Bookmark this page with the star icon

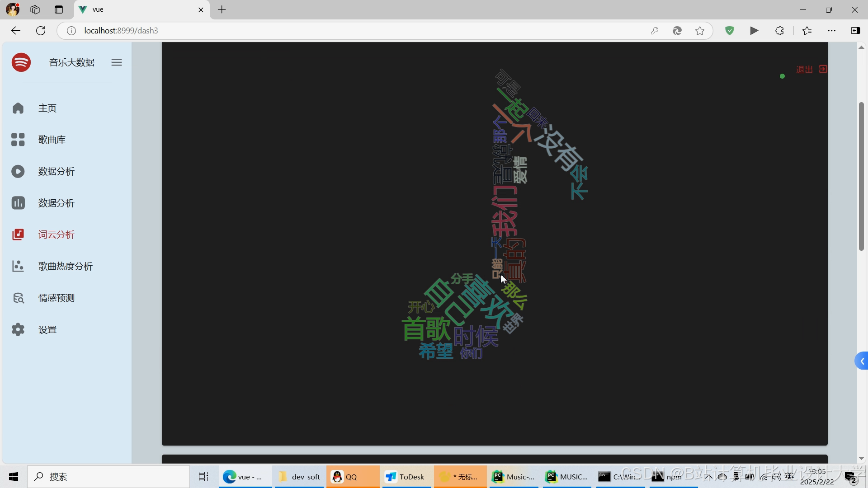[x=700, y=31]
